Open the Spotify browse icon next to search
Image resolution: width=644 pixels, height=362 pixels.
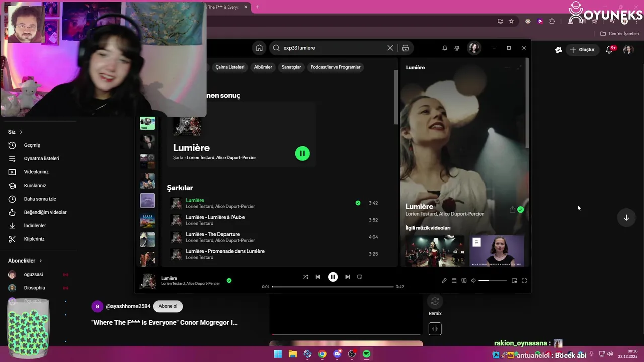pos(406,48)
